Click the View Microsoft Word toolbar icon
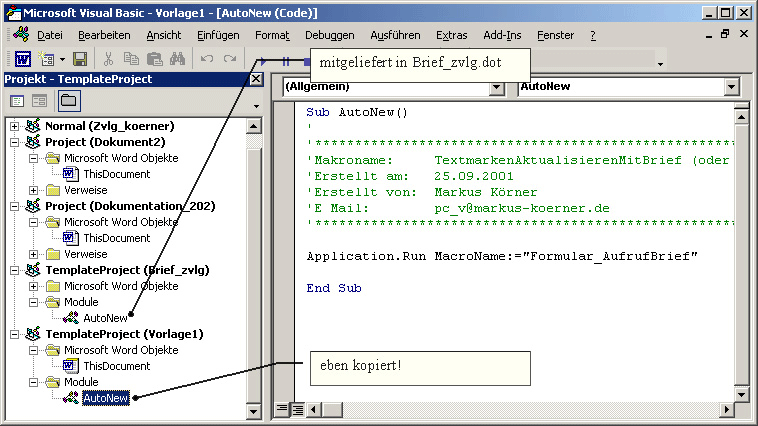Viewport: 758px width, 426px height. (23, 59)
